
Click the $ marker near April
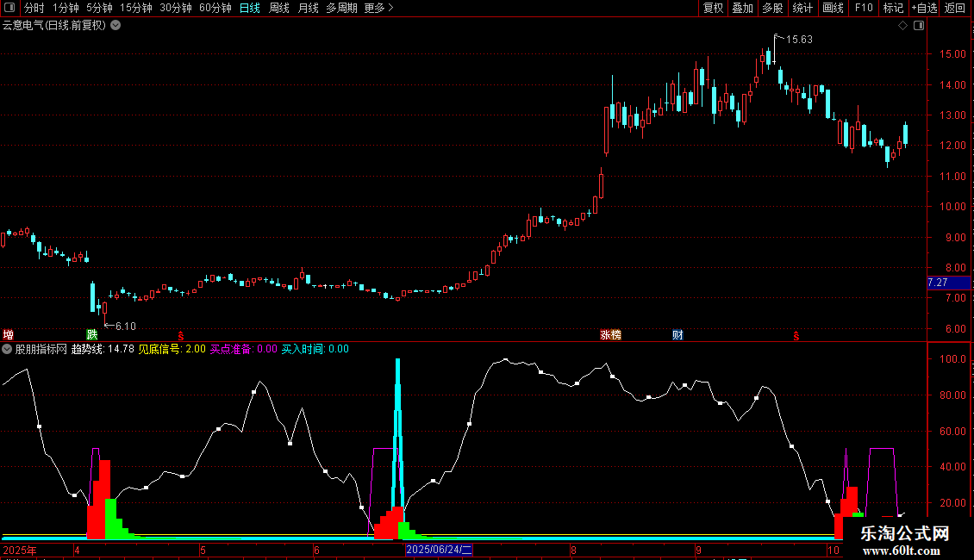point(181,336)
